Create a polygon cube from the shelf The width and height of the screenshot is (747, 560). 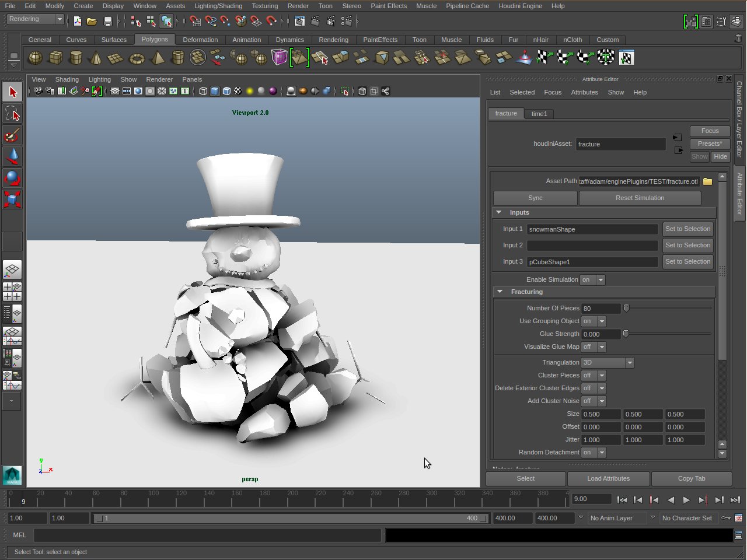tap(56, 58)
